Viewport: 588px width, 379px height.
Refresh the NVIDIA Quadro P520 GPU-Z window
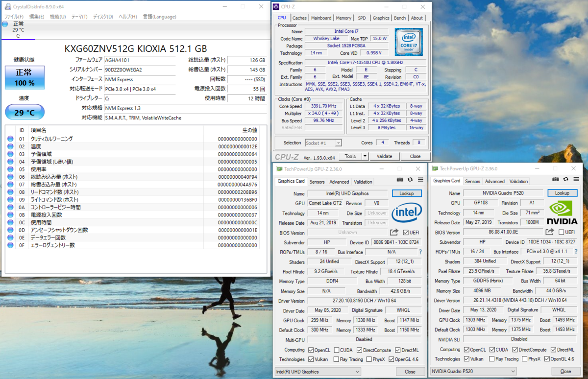(565, 180)
